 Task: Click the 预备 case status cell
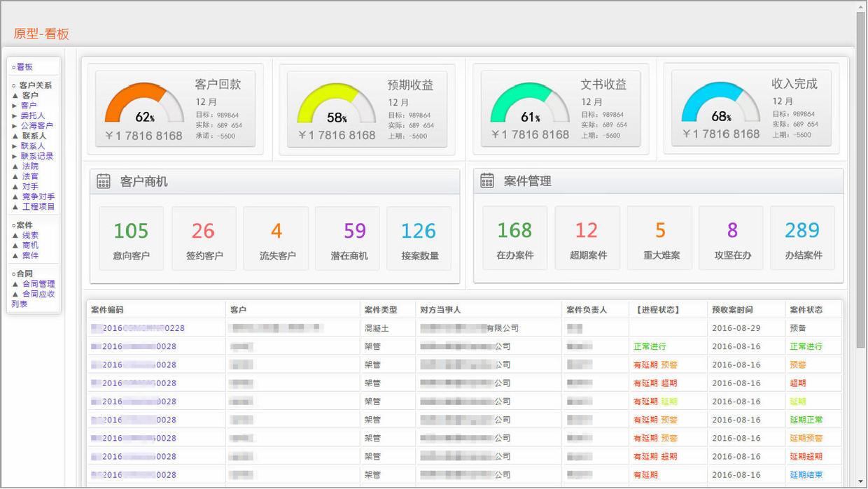(x=798, y=328)
